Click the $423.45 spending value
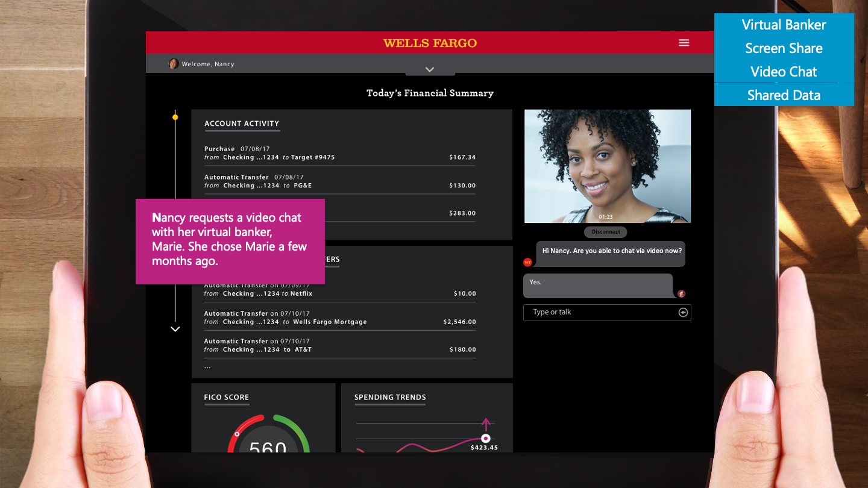The height and width of the screenshot is (488, 868). point(484,448)
